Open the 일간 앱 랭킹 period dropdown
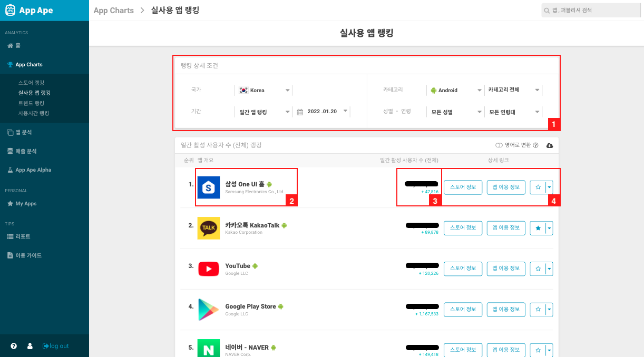Image resolution: width=644 pixels, height=357 pixels. pyautogui.click(x=264, y=112)
